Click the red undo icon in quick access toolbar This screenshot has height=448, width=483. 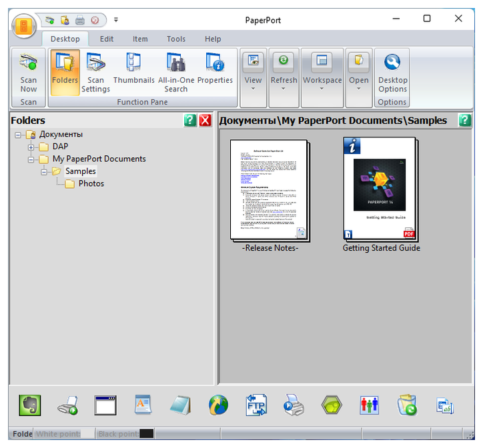tap(95, 21)
